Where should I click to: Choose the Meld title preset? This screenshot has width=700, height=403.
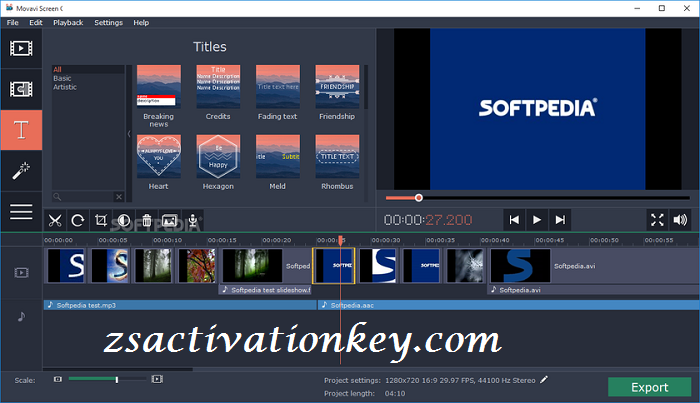[x=278, y=157]
